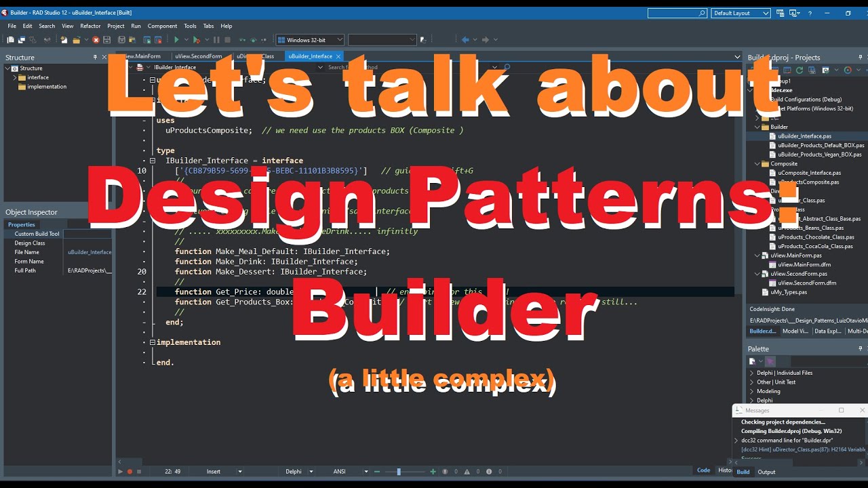
Task: Click the Save file toolbar icon
Action: coord(106,40)
